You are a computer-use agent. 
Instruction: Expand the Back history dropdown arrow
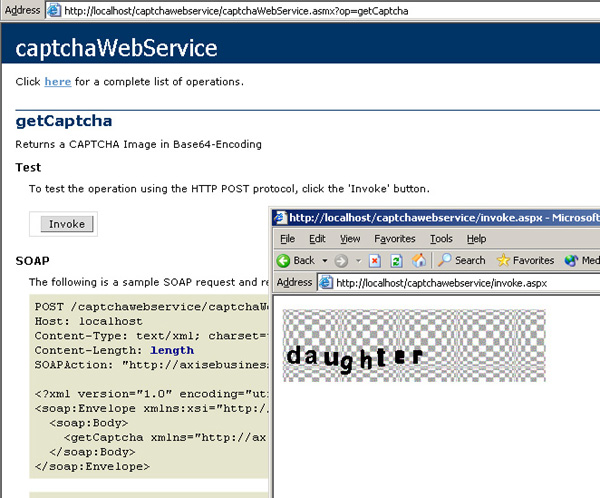tap(325, 261)
